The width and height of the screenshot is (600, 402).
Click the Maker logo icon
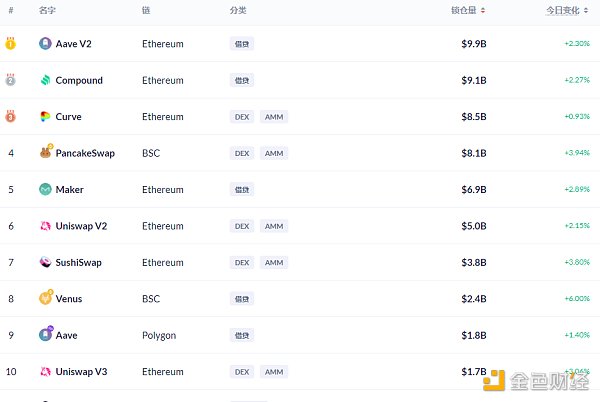coord(45,190)
